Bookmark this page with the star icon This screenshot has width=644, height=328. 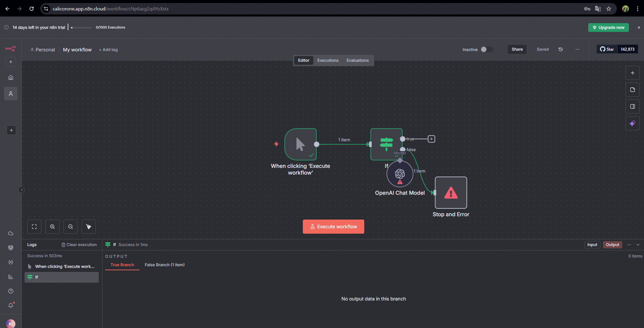tap(609, 9)
